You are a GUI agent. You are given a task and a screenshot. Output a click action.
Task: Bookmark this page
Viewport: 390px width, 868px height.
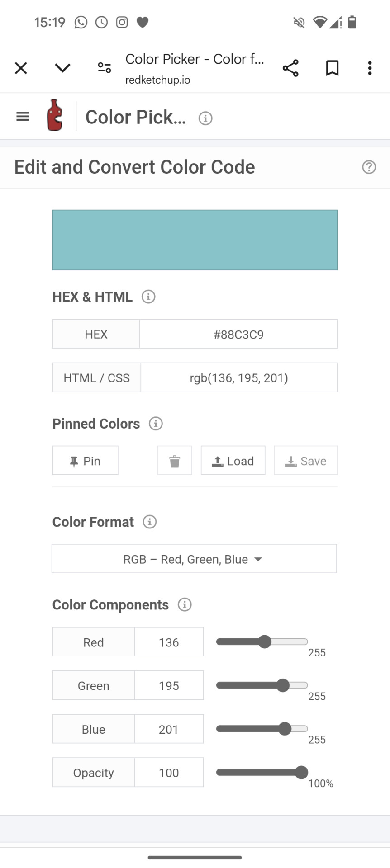tap(332, 68)
